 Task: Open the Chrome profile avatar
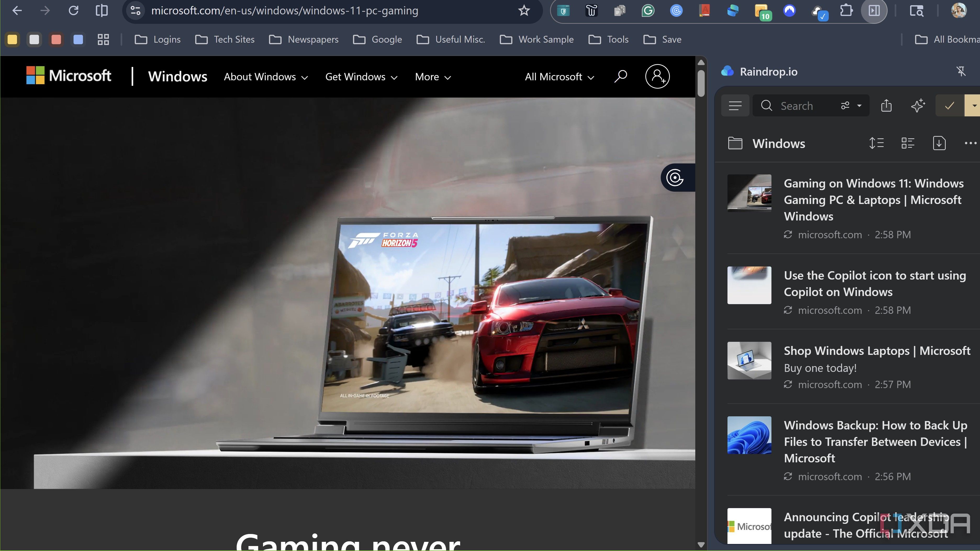pyautogui.click(x=959, y=11)
